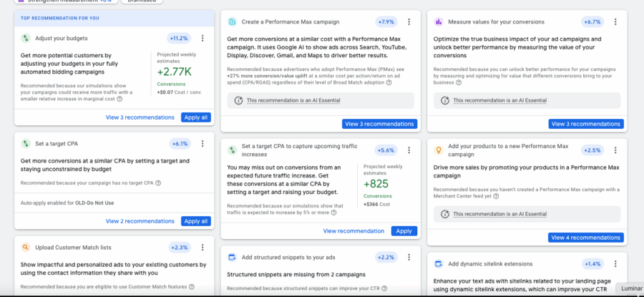
Task: Click AI Essential icon in Add your products card
Action: 445,213
